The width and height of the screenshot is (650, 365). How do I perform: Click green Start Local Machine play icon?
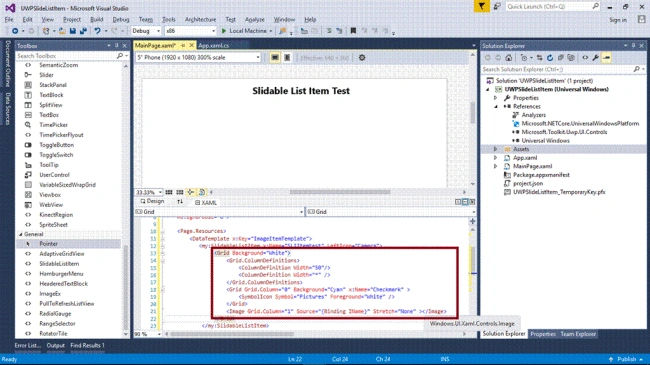224,31
